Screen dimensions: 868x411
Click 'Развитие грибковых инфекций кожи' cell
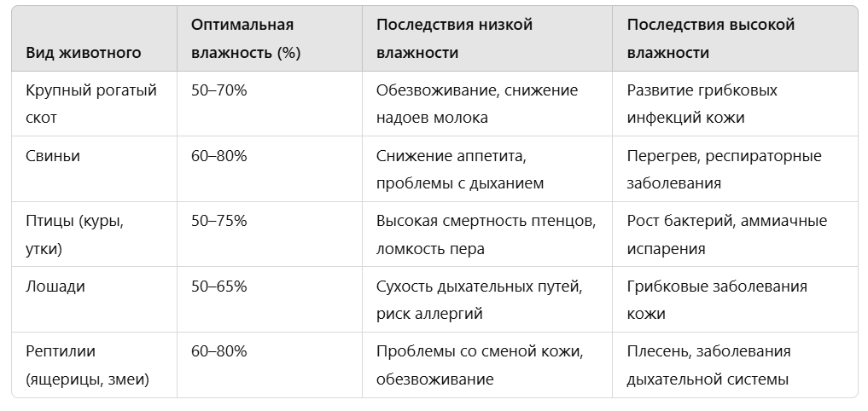[702, 104]
